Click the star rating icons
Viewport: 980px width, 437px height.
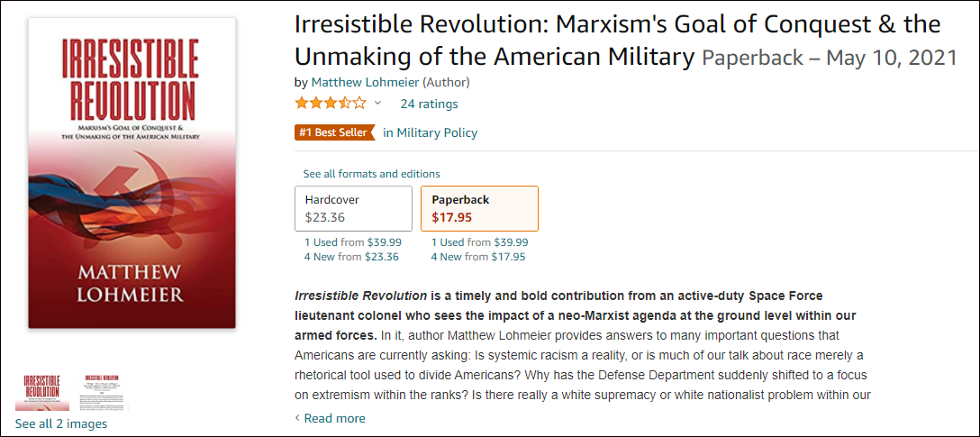pyautogui.click(x=331, y=104)
